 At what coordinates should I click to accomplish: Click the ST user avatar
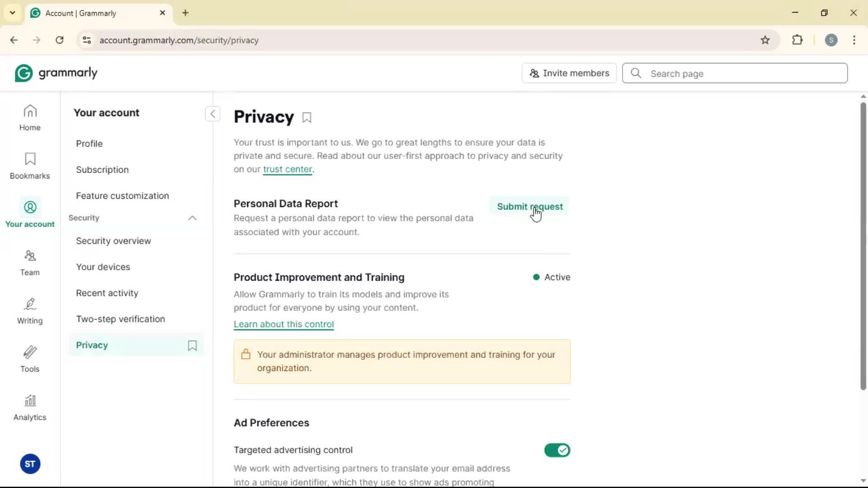(x=30, y=464)
